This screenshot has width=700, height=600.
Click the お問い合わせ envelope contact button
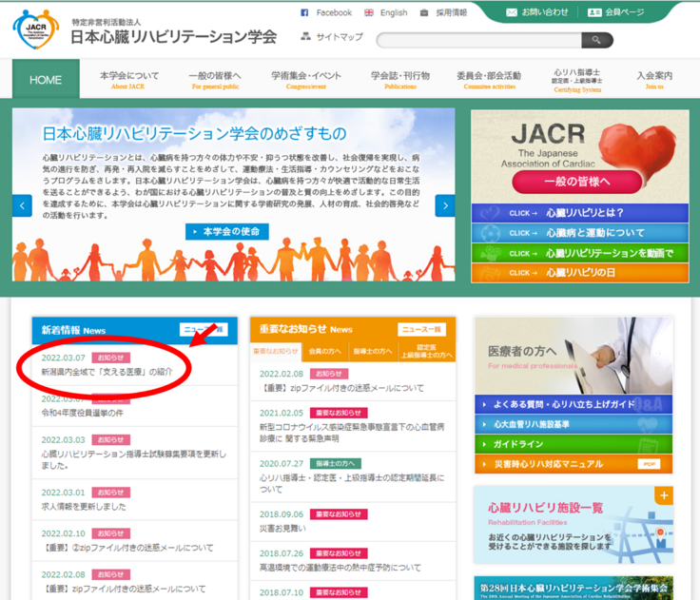[x=537, y=12]
